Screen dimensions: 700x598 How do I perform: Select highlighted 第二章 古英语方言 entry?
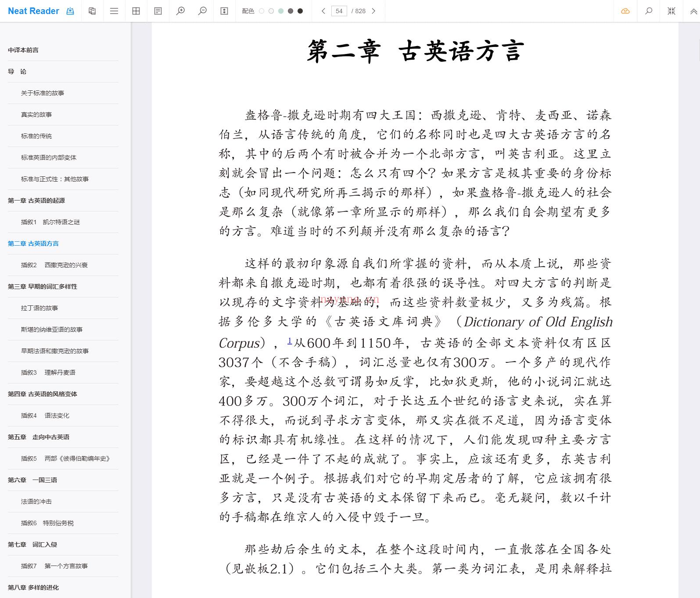coord(33,243)
